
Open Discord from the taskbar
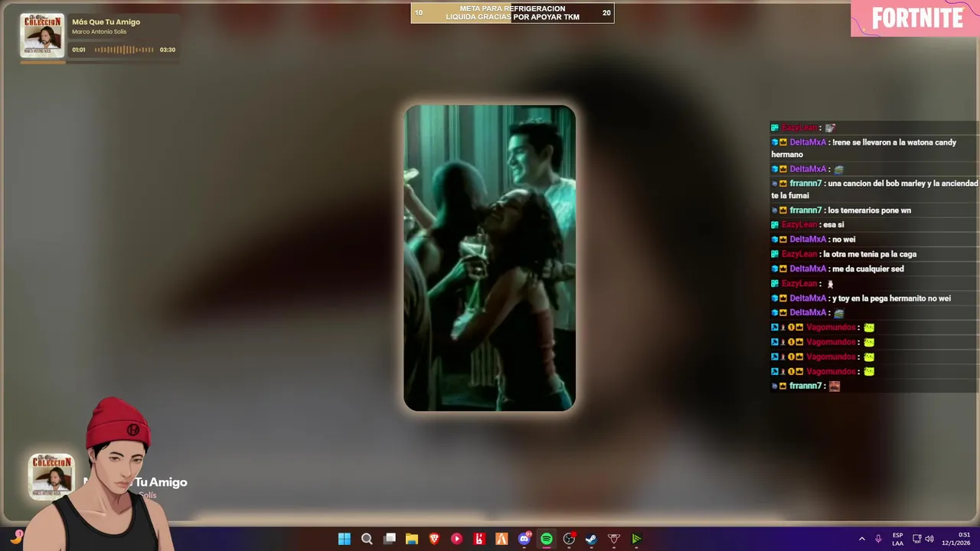pos(524,539)
